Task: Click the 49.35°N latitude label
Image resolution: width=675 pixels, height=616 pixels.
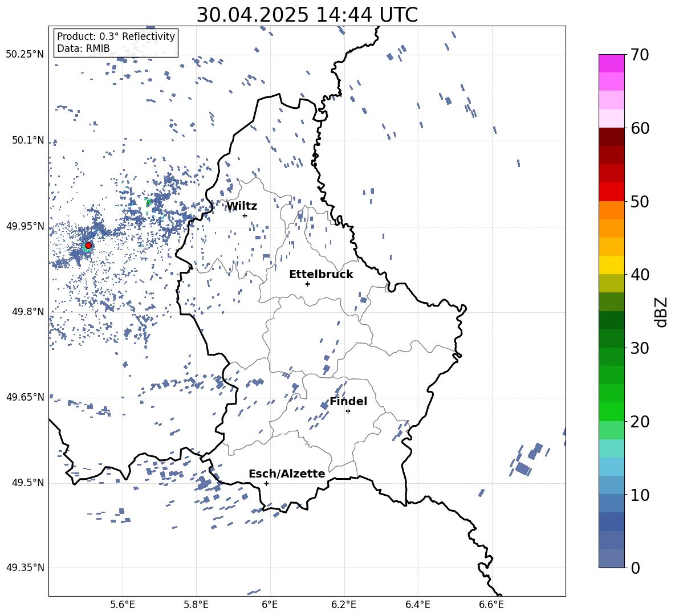Action: point(25,568)
